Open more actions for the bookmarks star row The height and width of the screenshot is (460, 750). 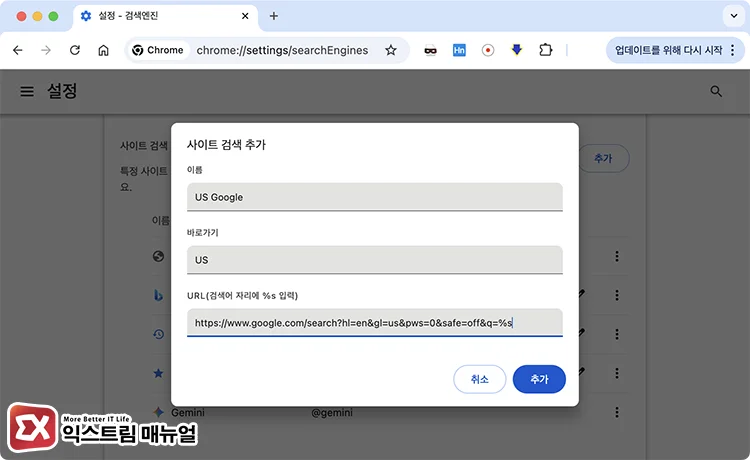click(x=617, y=373)
